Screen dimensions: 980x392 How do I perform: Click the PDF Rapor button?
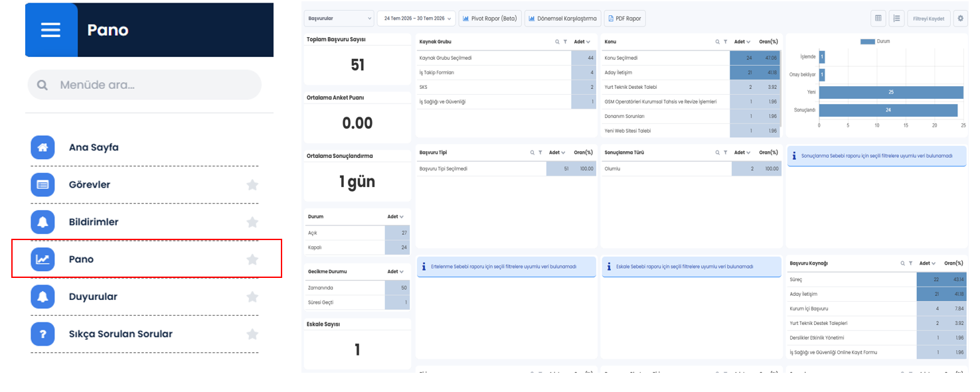click(x=625, y=19)
